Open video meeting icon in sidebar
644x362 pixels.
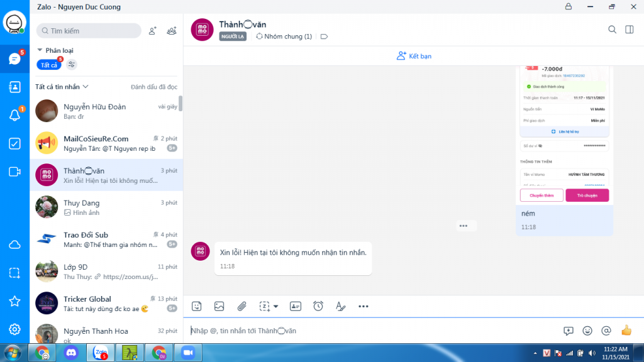tap(14, 172)
